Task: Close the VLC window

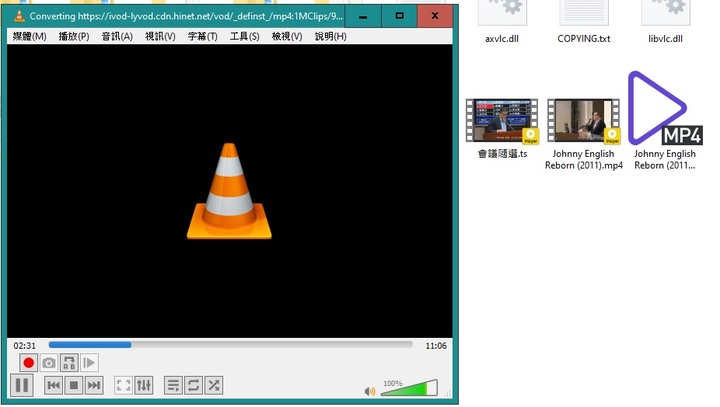Action: pos(435,16)
